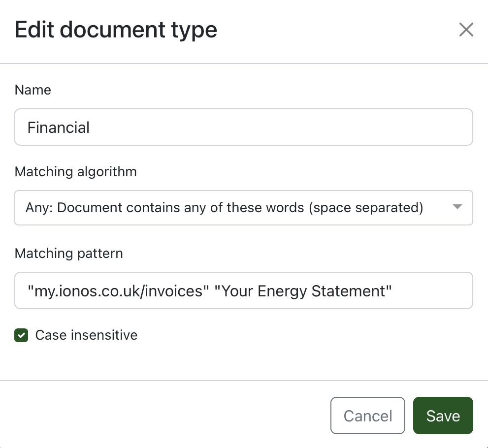Click the Name input field containing Financial

(244, 127)
